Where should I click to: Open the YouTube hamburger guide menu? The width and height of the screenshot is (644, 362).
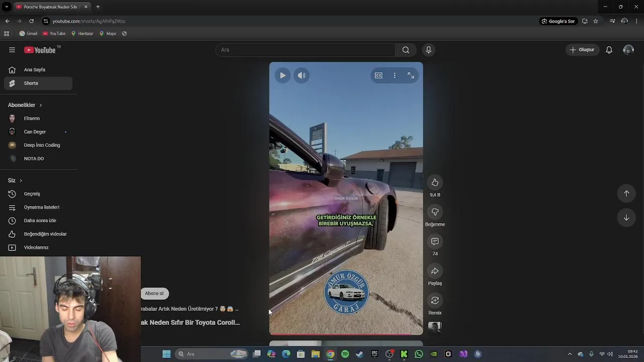12,50
